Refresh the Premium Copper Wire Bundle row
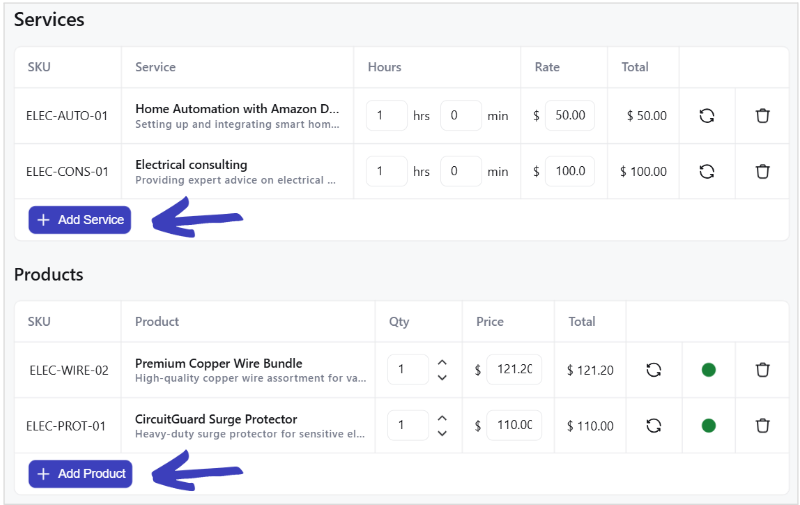The height and width of the screenshot is (505, 800). (654, 370)
